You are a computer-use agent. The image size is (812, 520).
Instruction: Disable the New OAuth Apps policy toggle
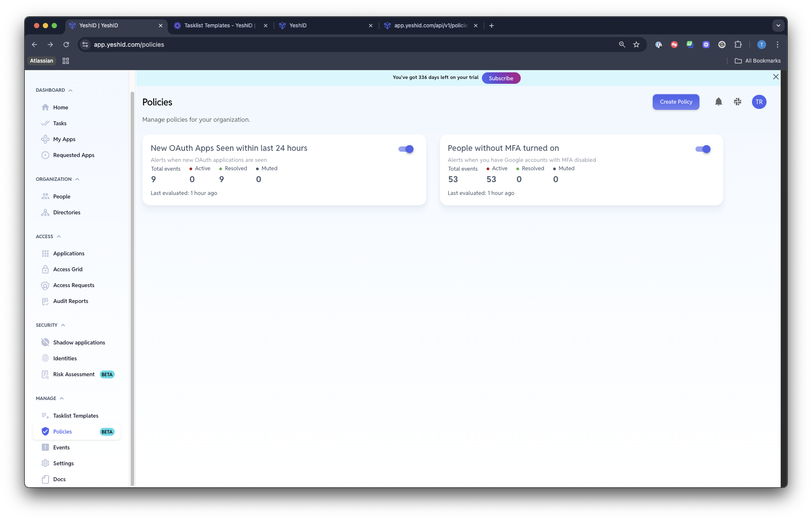click(x=406, y=149)
